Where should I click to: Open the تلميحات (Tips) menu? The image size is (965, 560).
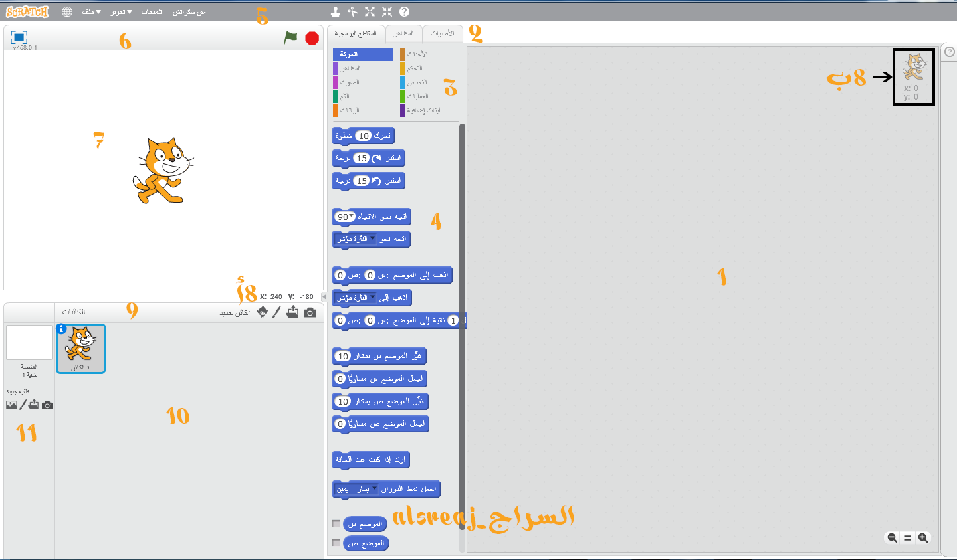click(x=152, y=12)
